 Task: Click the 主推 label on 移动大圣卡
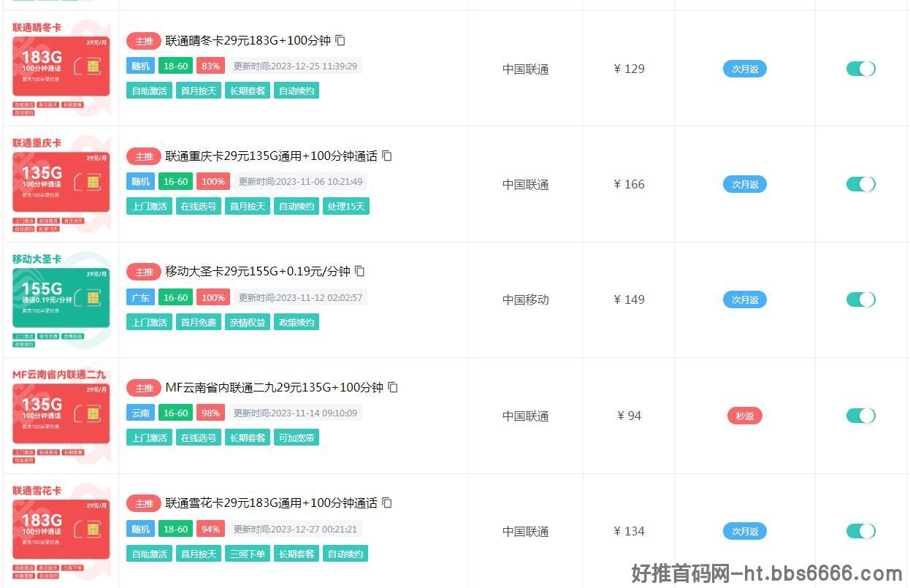tap(144, 272)
